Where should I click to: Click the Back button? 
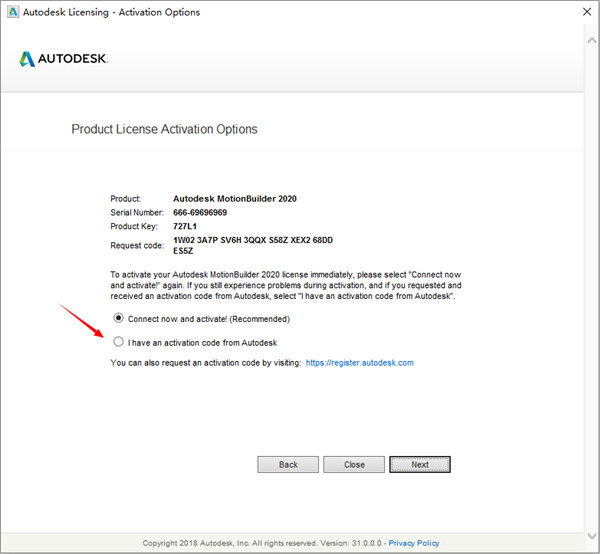tap(288, 464)
